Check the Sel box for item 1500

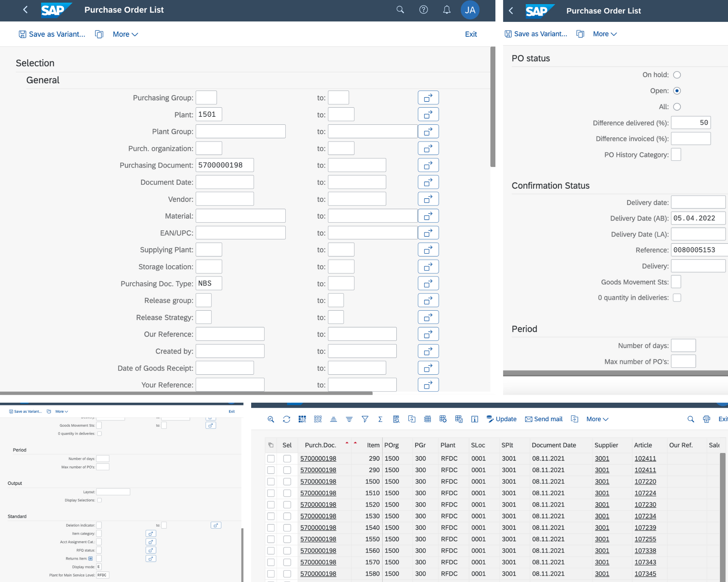[x=287, y=482]
